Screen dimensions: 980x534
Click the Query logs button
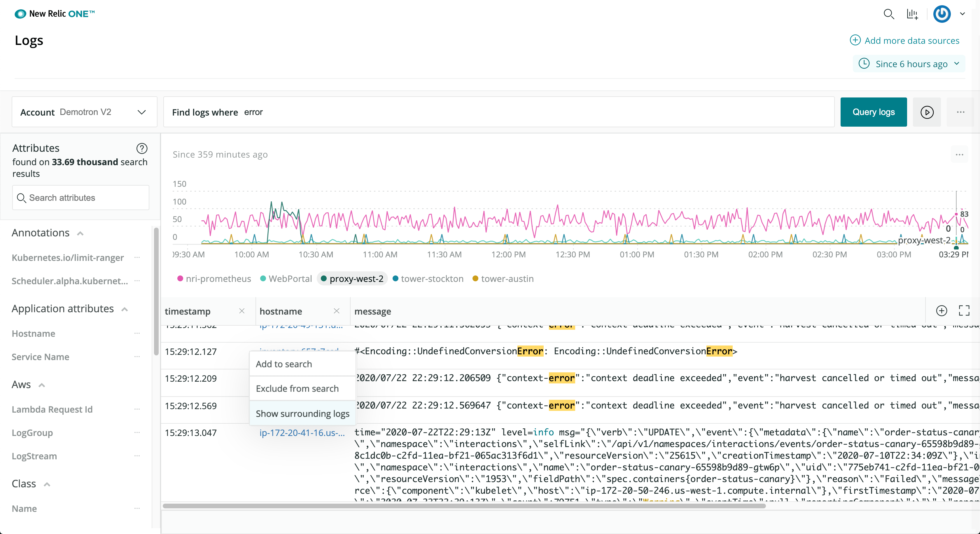(873, 112)
